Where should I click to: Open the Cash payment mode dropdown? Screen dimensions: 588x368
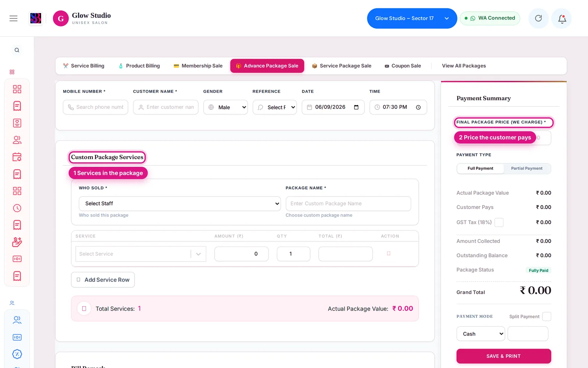pos(481,334)
